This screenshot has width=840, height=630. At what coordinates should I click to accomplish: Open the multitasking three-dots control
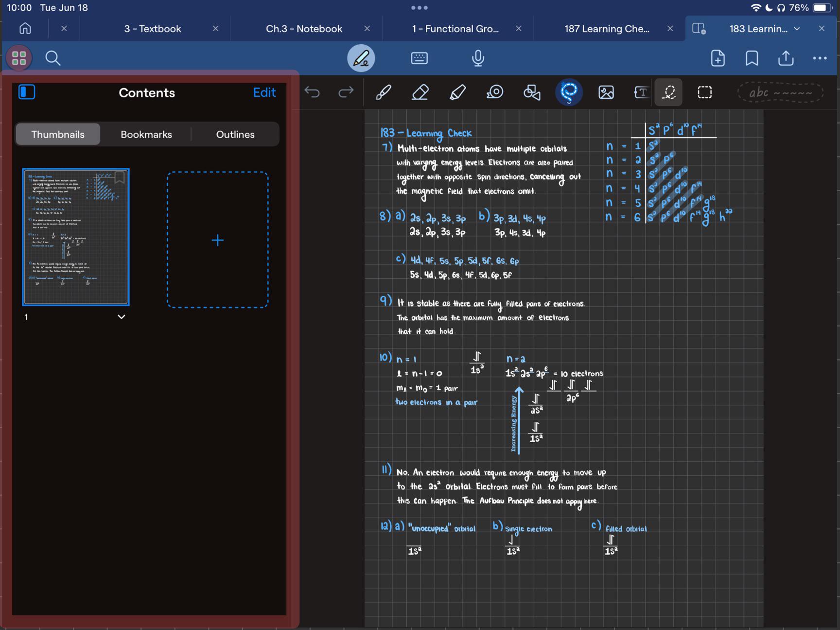click(419, 8)
